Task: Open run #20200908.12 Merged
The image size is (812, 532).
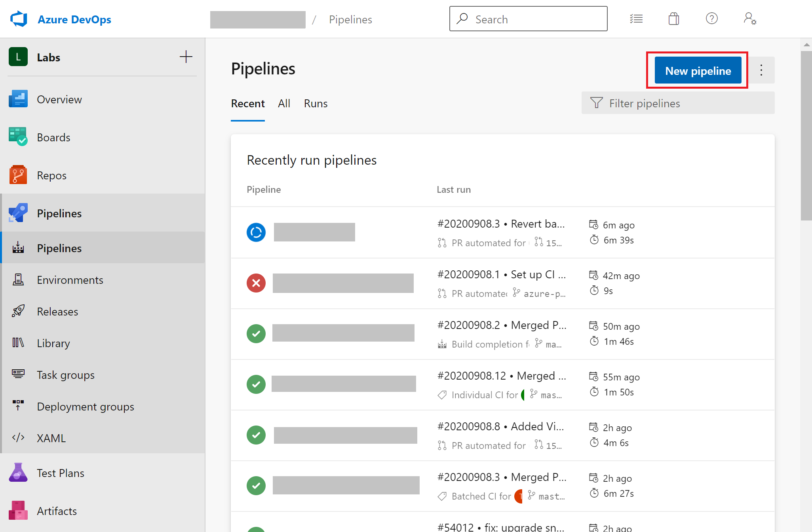Action: point(502,376)
